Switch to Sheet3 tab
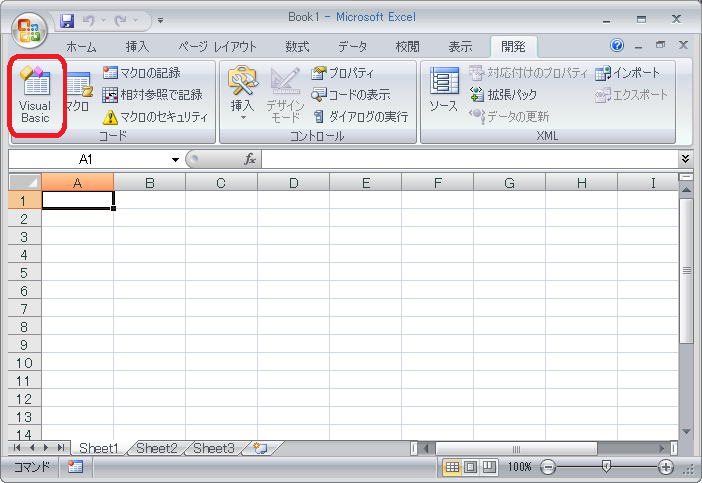Viewport: 702px width, 483px height. point(214,448)
